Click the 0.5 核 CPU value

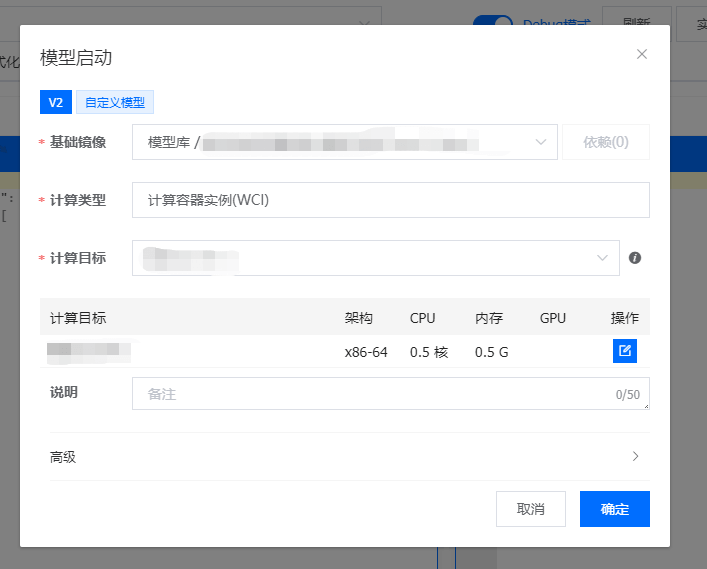pos(429,352)
